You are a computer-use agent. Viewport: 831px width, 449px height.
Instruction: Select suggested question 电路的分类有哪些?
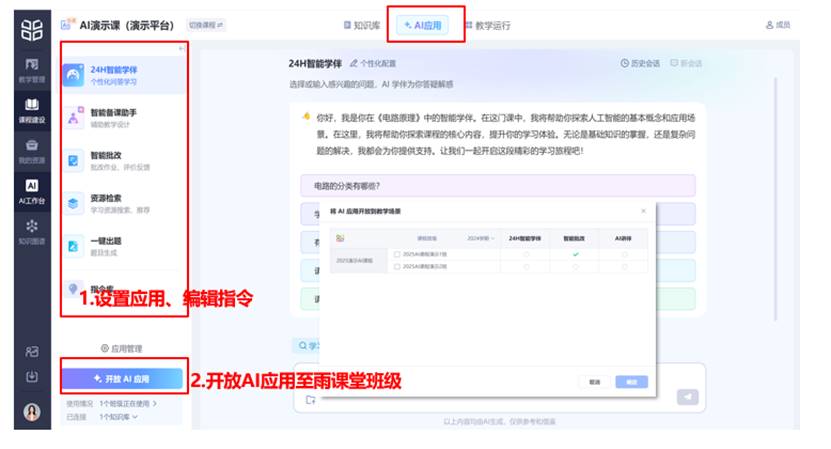tap(497, 186)
